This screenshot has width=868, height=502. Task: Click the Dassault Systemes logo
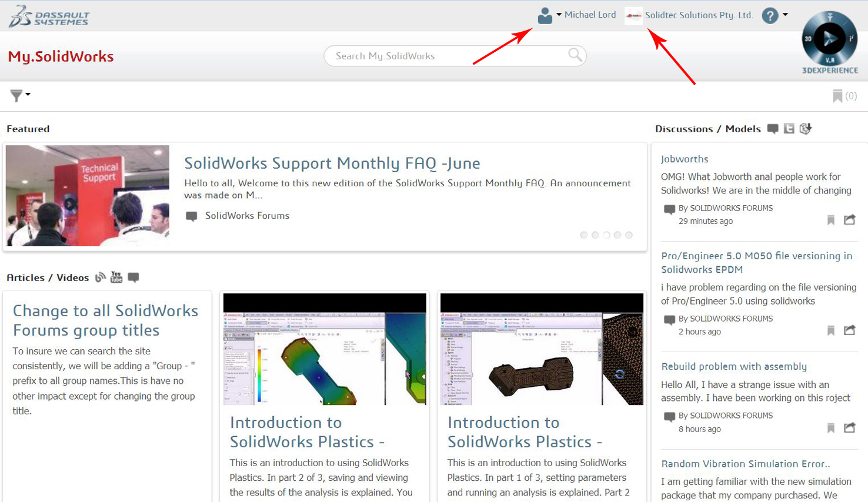49,16
